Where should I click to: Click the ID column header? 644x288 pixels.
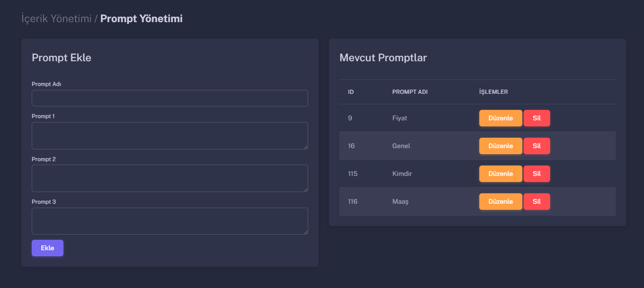(x=351, y=92)
